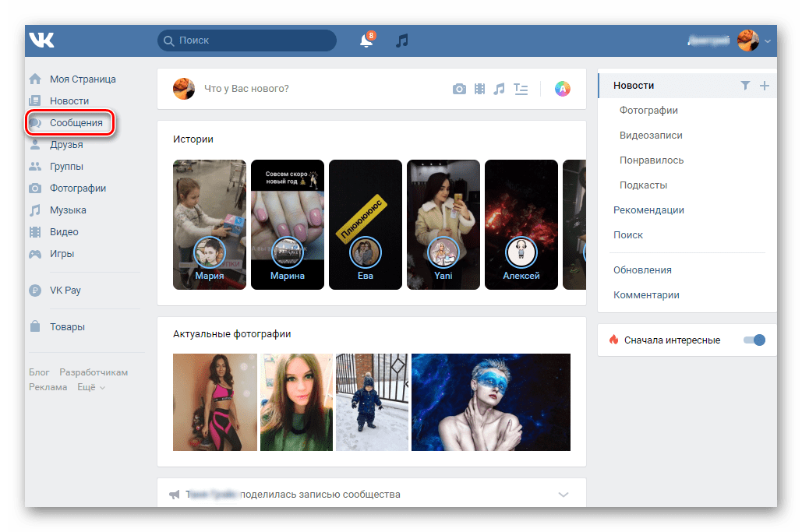
Task: Select Рекомендации in the right panel
Action: coord(648,210)
